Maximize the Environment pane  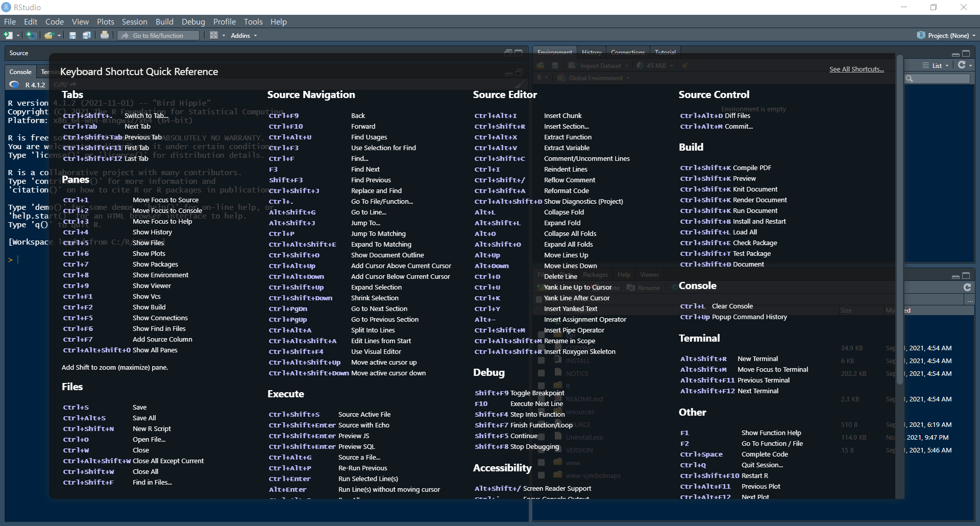[x=966, y=54]
